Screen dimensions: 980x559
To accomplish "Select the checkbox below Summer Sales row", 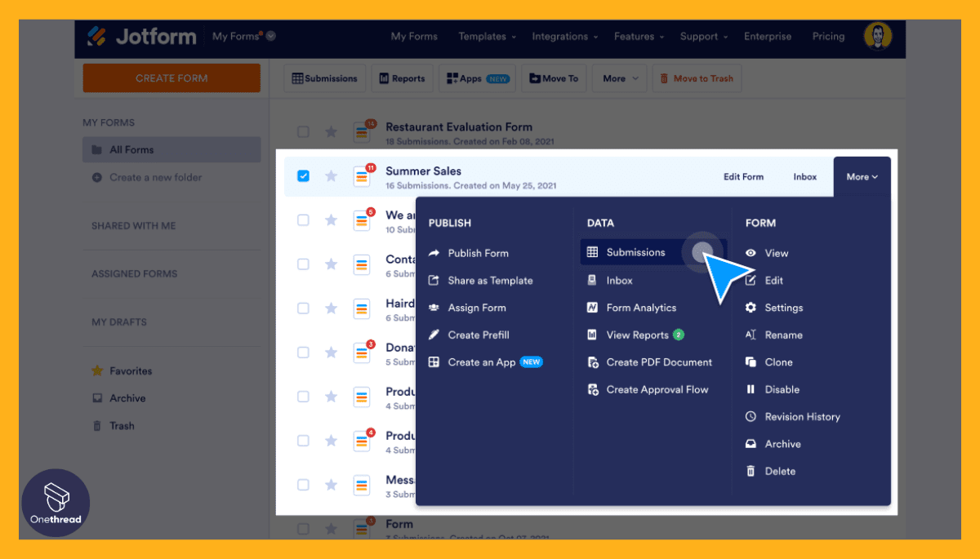I will coord(303,220).
